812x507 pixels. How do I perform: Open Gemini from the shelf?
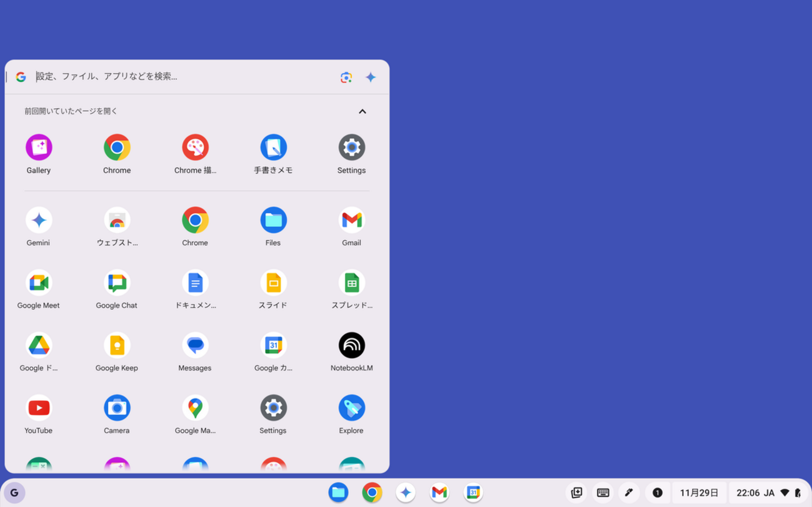pyautogui.click(x=406, y=493)
